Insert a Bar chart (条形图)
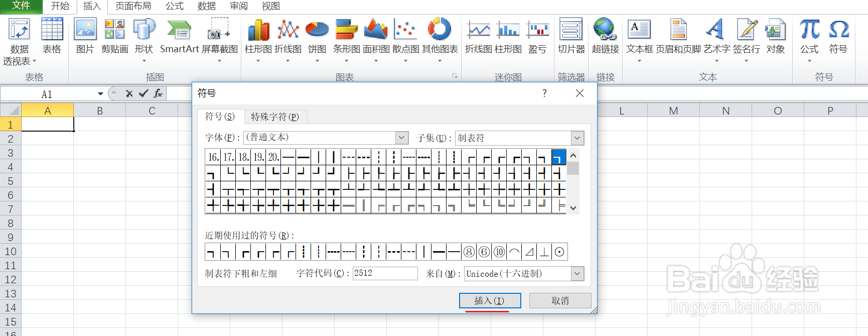Image resolution: width=868 pixels, height=336 pixels. (x=346, y=40)
